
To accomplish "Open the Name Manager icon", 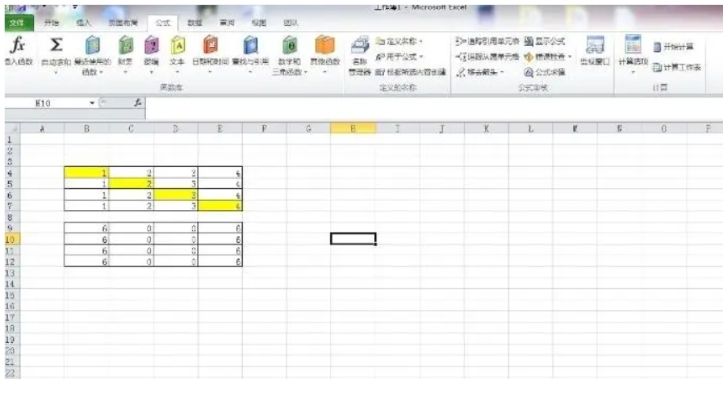I will 360,46.
